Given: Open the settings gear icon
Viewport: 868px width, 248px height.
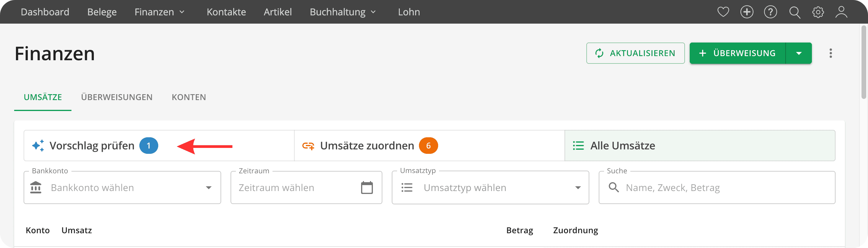Looking at the screenshot, I should (x=818, y=12).
